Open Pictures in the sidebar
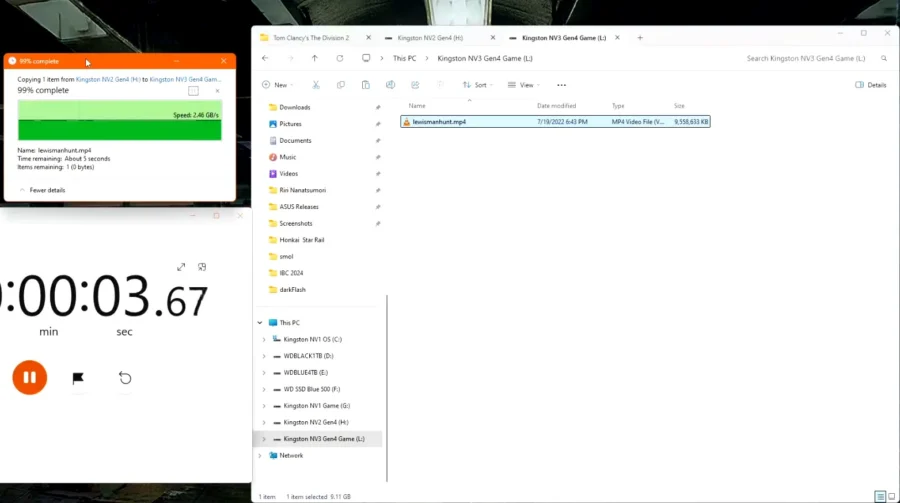Viewport: 900px width, 503px height. pos(290,124)
